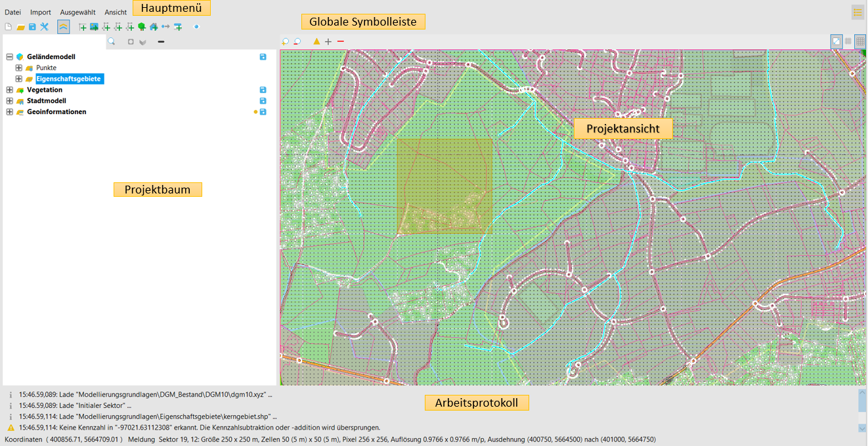Select the Punkte tree item
Screen dimensions: 868x446
[46, 68]
